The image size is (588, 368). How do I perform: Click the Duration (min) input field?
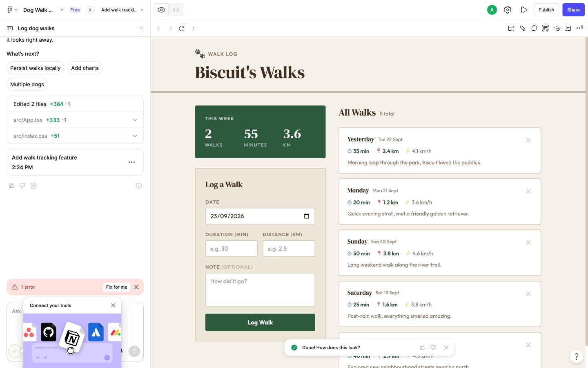click(x=232, y=249)
